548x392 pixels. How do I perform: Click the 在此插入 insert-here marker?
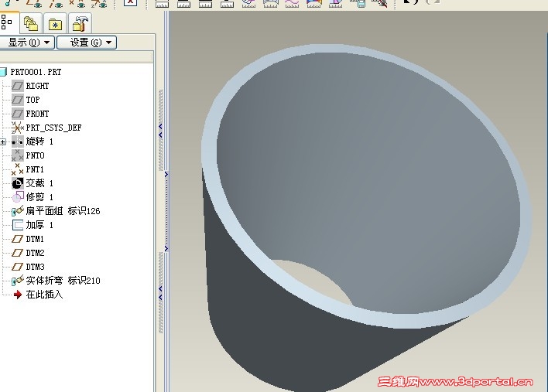click(38, 295)
